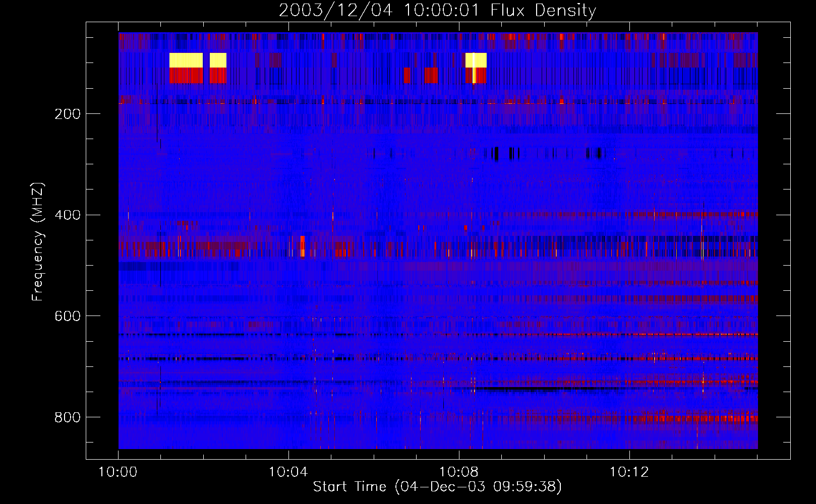The height and width of the screenshot is (504, 816).
Task: Click the yellow burst block near 10:08
Action: pos(476,60)
